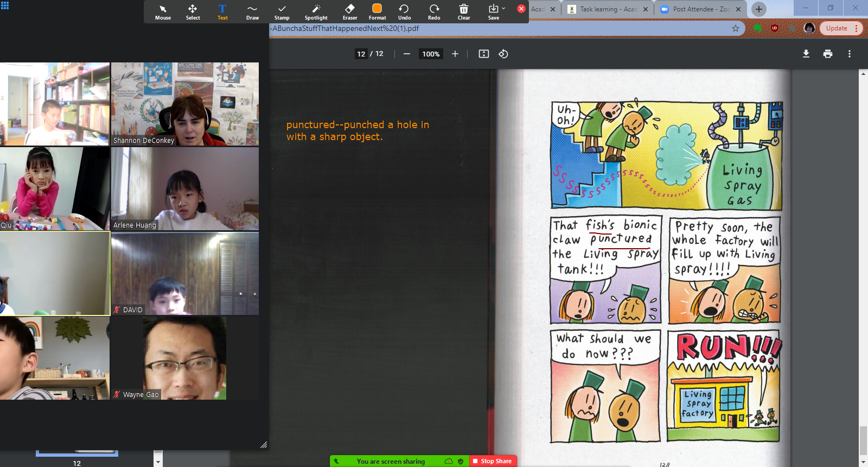
Task: Click the 'You are screen sharing' indicator
Action: coord(391,462)
